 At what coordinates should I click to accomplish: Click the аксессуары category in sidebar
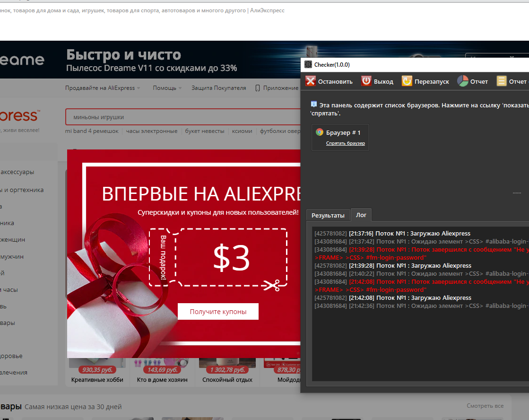(17, 172)
